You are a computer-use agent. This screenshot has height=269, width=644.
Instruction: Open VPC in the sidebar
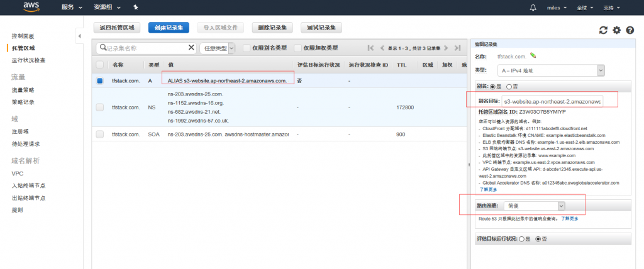(x=18, y=173)
